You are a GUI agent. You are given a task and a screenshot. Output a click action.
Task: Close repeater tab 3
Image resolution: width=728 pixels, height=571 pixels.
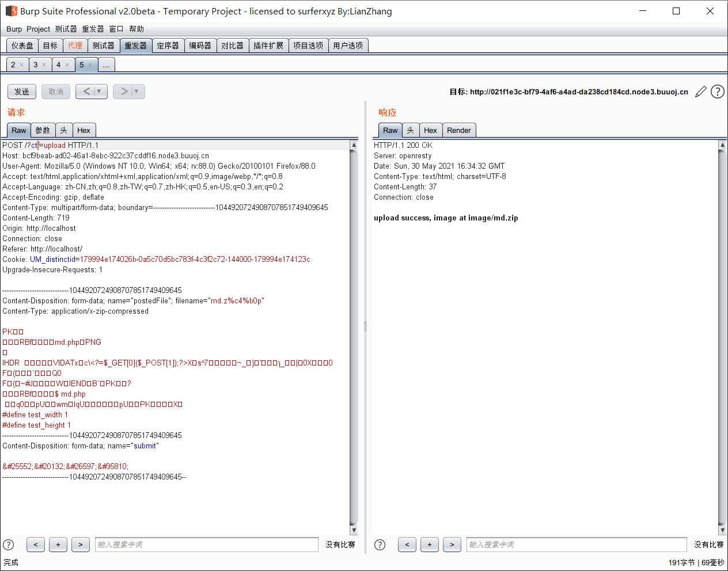click(44, 65)
